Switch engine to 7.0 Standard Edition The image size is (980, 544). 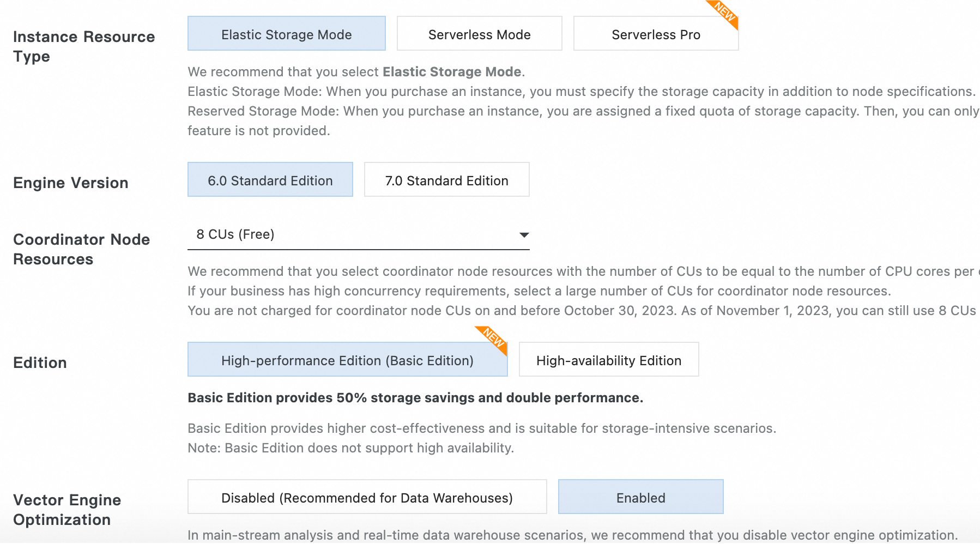pyautogui.click(x=446, y=180)
